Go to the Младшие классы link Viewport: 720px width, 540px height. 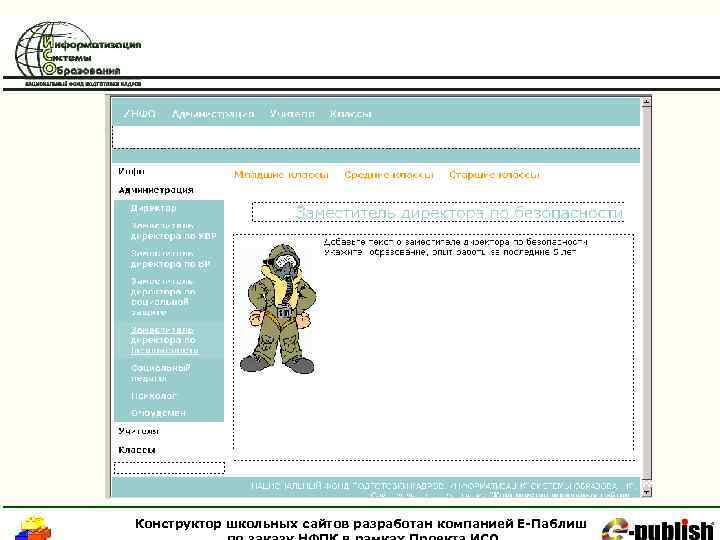tap(281, 175)
